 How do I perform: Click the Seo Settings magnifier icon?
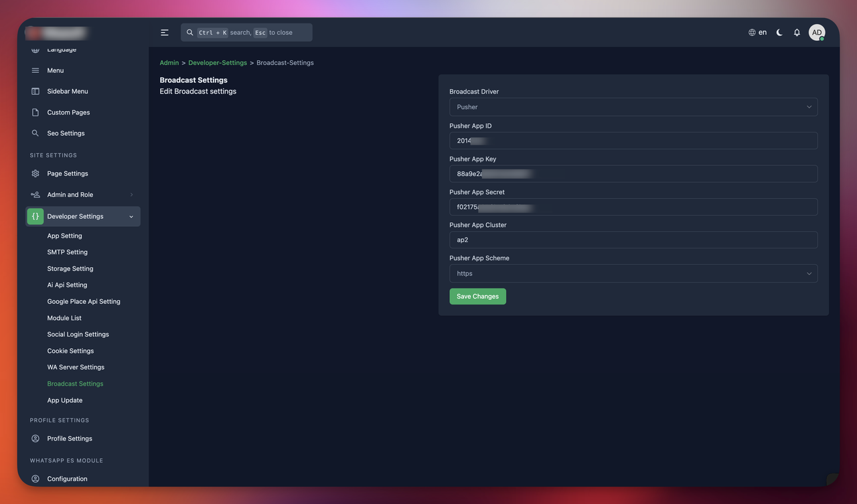(x=35, y=133)
